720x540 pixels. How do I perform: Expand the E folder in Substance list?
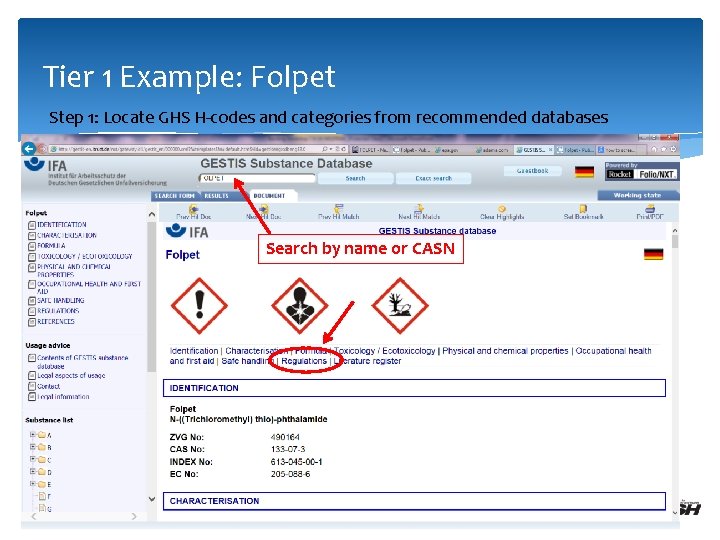point(33,484)
